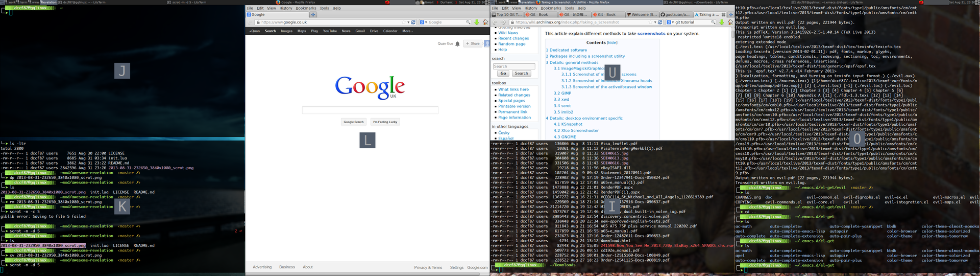Click magnifier beside 'git tutorial' search text
Screen dimensions: 980x276
click(x=713, y=22)
